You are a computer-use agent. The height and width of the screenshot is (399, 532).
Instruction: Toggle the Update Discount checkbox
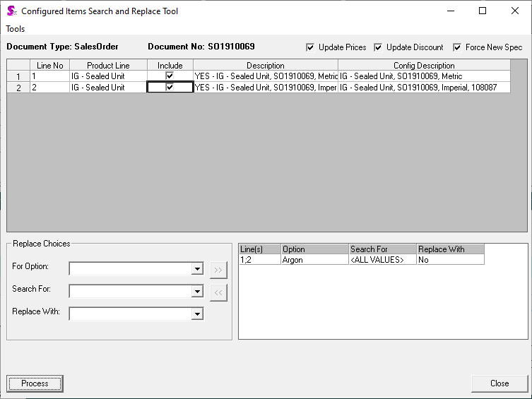pos(378,47)
